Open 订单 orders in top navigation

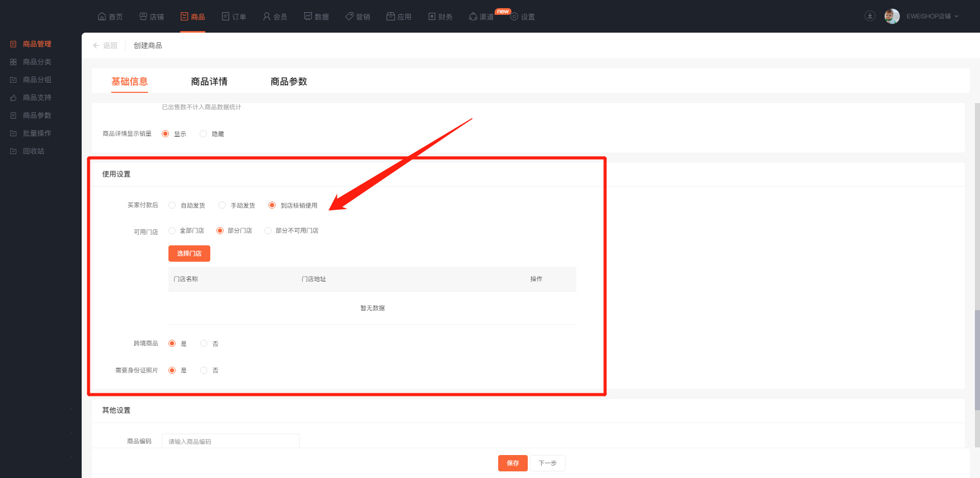click(234, 16)
